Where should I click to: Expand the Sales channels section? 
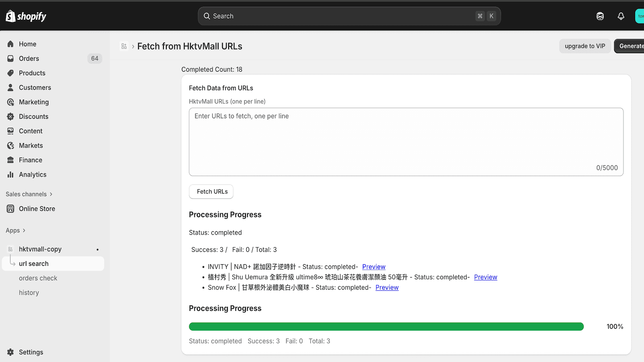click(x=29, y=194)
